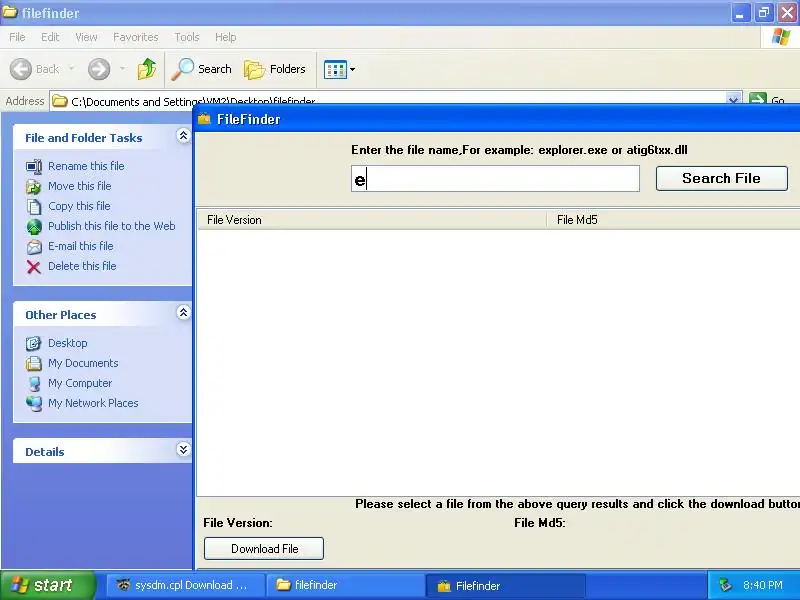Click the Rename this file icon
This screenshot has height=600, width=800.
[x=34, y=166]
